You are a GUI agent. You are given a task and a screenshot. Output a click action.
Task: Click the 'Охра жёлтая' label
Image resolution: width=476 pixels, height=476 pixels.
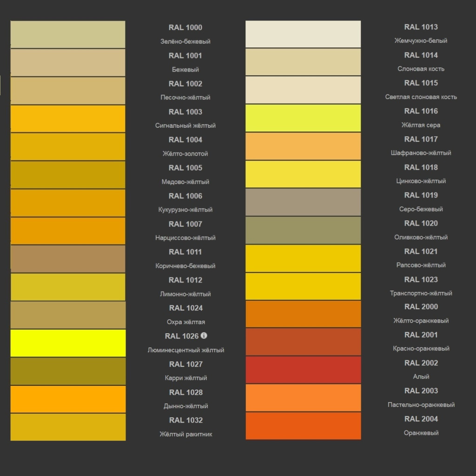[186, 322]
